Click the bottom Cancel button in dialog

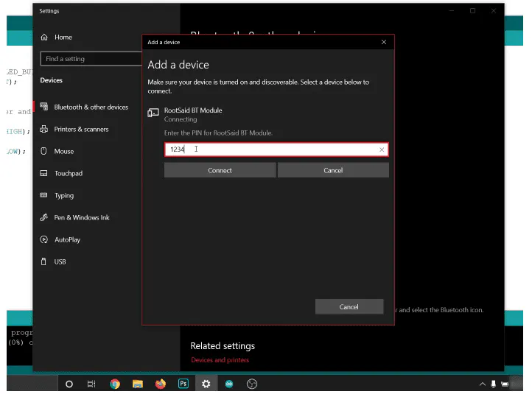pos(349,307)
